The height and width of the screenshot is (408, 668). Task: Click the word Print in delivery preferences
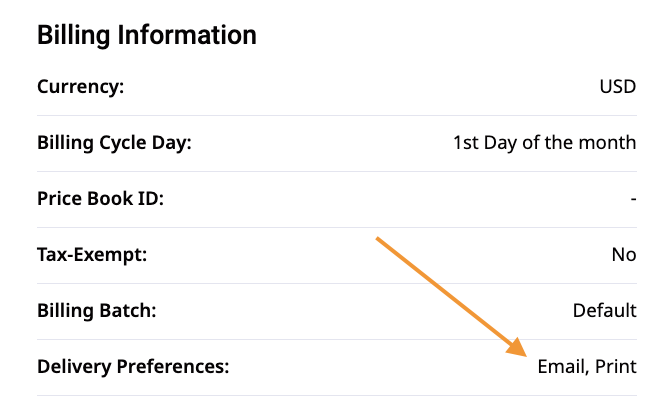click(x=616, y=367)
